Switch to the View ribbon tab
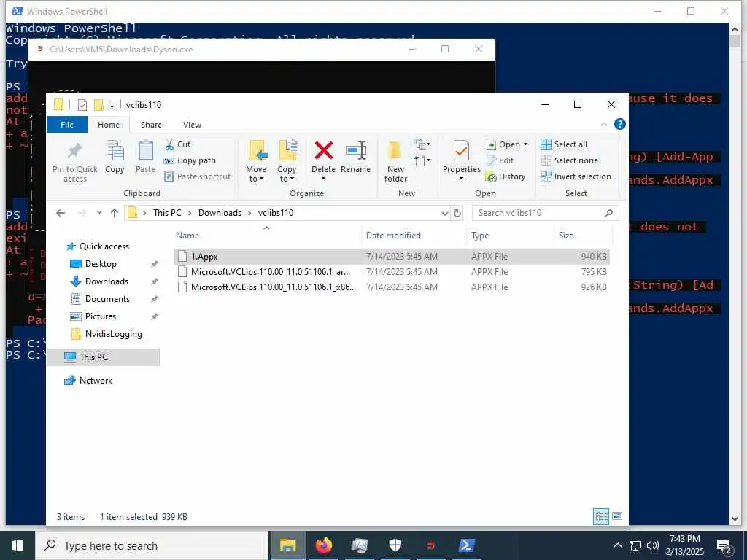This screenshot has width=747, height=560. pos(192,124)
